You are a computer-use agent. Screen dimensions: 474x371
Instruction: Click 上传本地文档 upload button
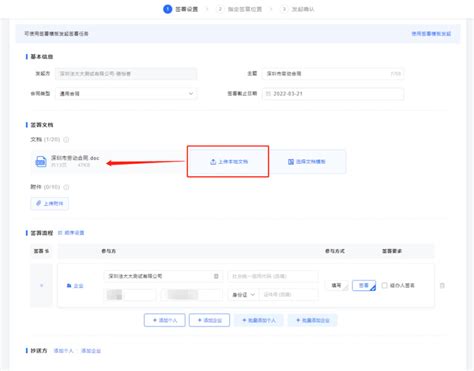(x=228, y=162)
